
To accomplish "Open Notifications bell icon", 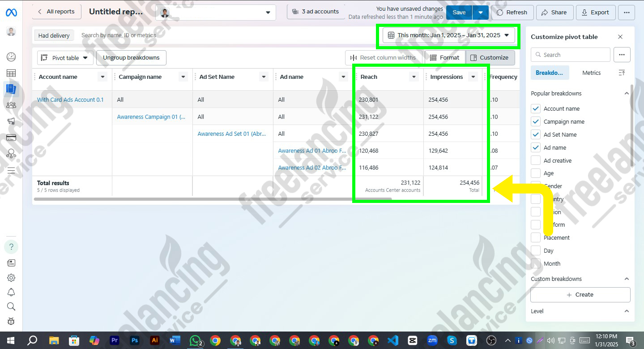I will [11, 292].
